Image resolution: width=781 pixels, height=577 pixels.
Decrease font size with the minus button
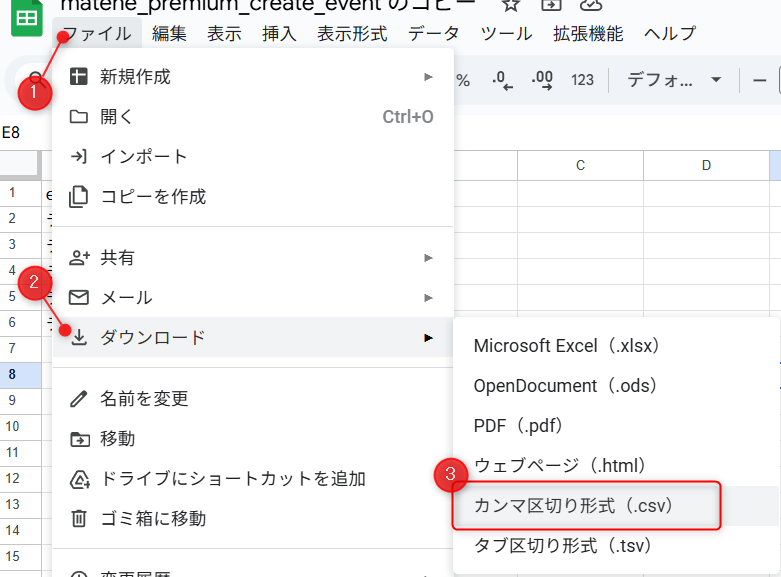760,80
